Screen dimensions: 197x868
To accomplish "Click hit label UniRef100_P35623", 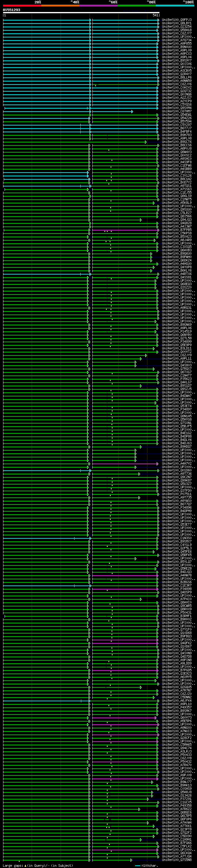I will 176,379.
